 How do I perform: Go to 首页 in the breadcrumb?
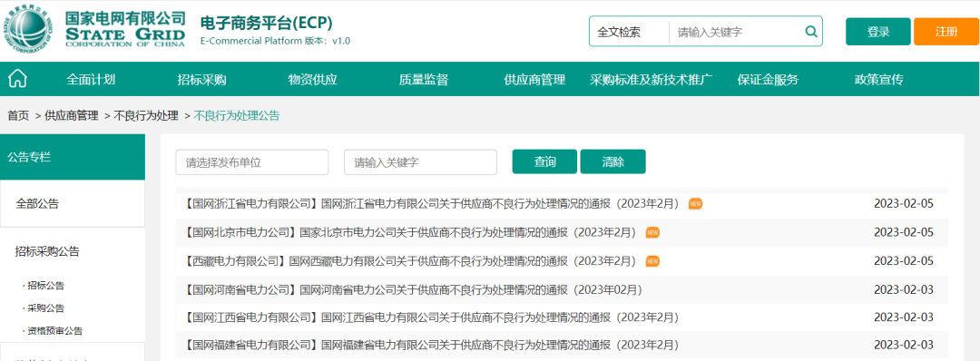(18, 115)
